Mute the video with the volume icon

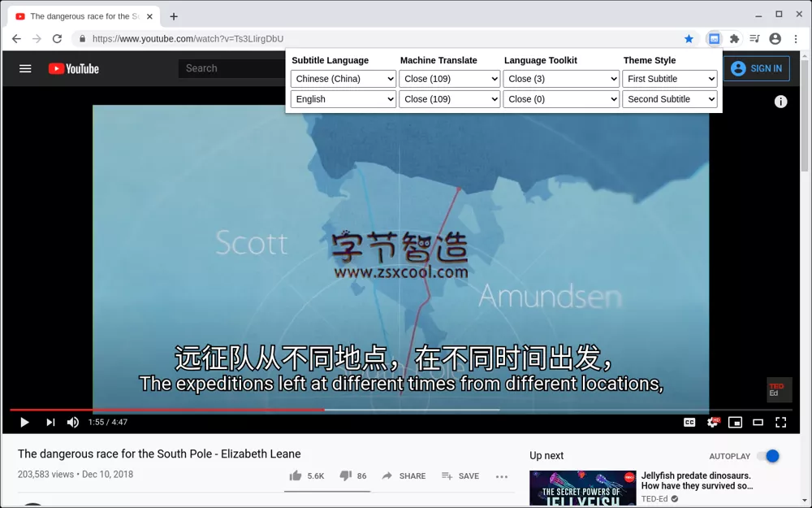tap(72, 422)
